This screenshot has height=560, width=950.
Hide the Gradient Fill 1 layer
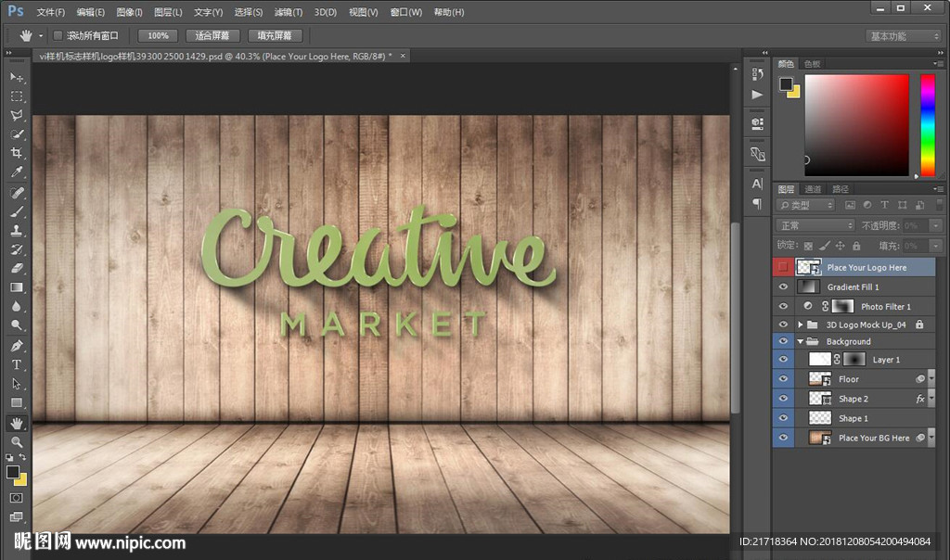pos(784,287)
